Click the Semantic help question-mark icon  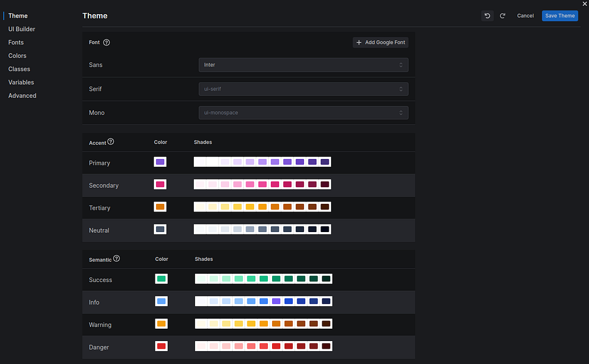click(116, 259)
